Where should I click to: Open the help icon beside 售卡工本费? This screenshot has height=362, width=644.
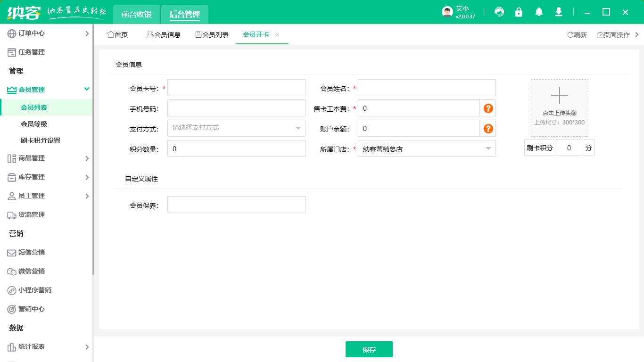point(487,108)
